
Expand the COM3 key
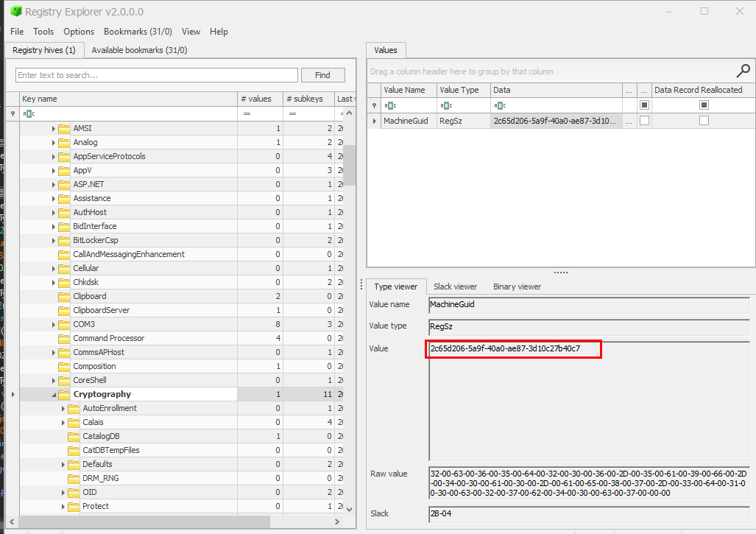[53, 325]
